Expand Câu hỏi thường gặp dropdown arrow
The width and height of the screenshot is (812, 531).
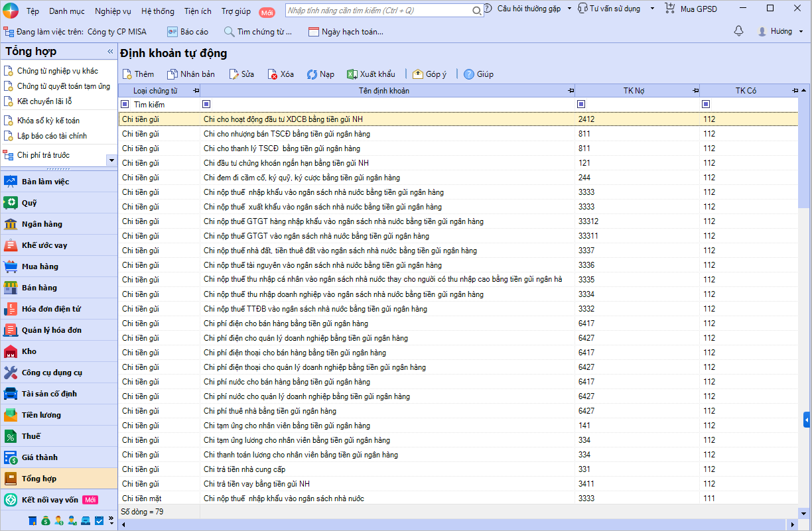(569, 9)
